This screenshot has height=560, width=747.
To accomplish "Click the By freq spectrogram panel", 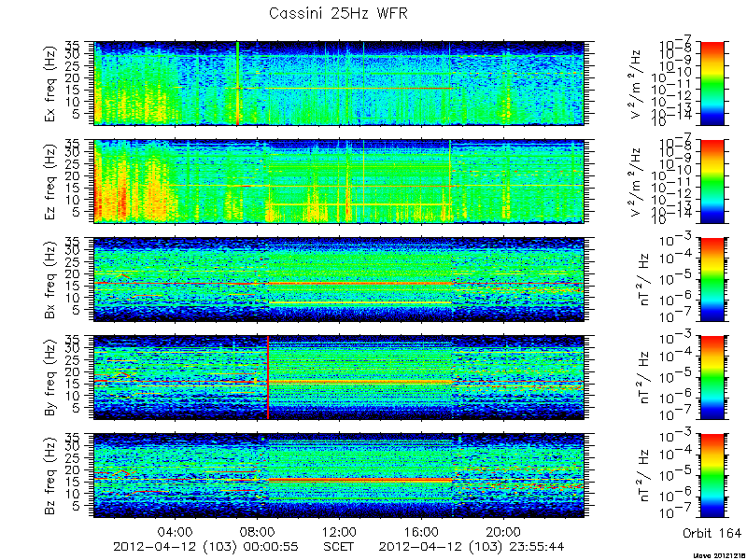I will tap(339, 377).
